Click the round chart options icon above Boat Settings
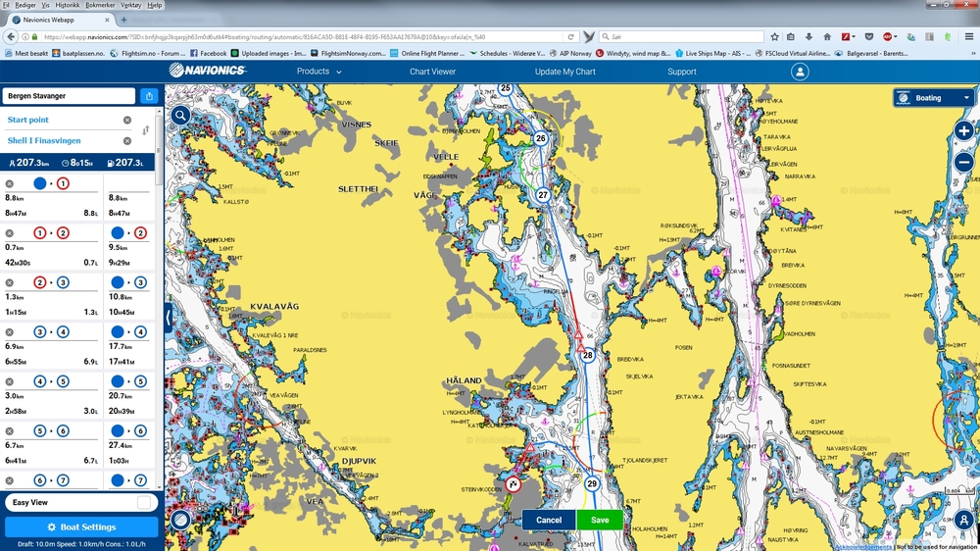980x551 pixels. tap(180, 519)
